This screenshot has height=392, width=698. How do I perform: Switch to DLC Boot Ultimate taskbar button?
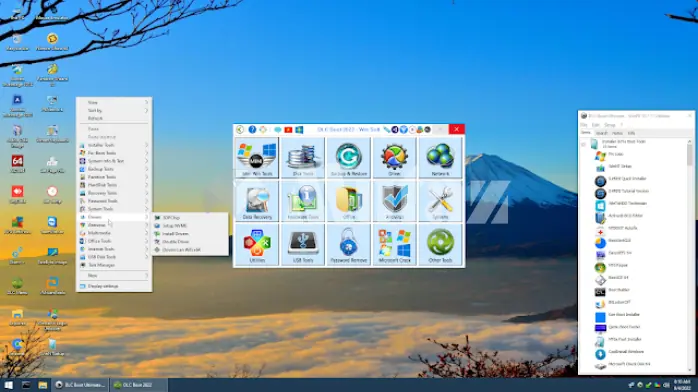pyautogui.click(x=80, y=385)
